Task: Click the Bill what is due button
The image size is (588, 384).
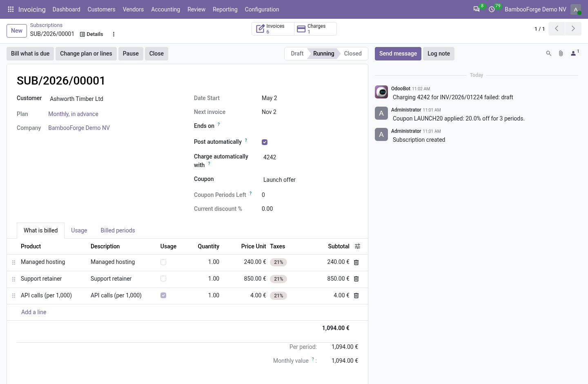Action: click(x=30, y=54)
